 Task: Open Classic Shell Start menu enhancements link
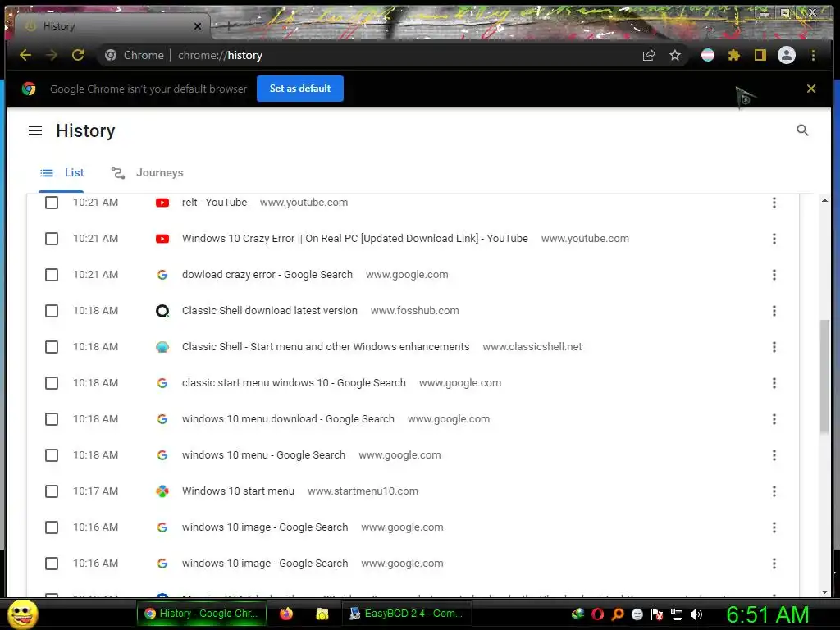pyautogui.click(x=326, y=347)
